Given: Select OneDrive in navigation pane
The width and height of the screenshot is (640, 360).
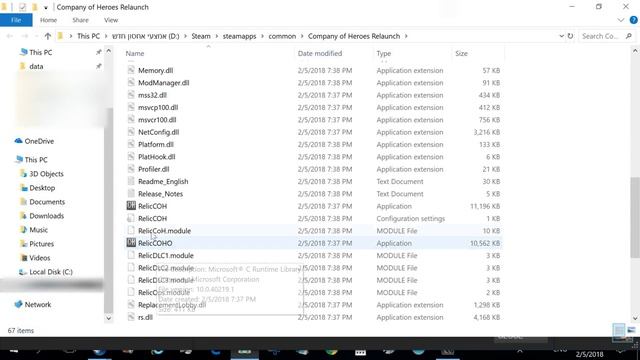Looking at the screenshot, I should click(x=39, y=141).
